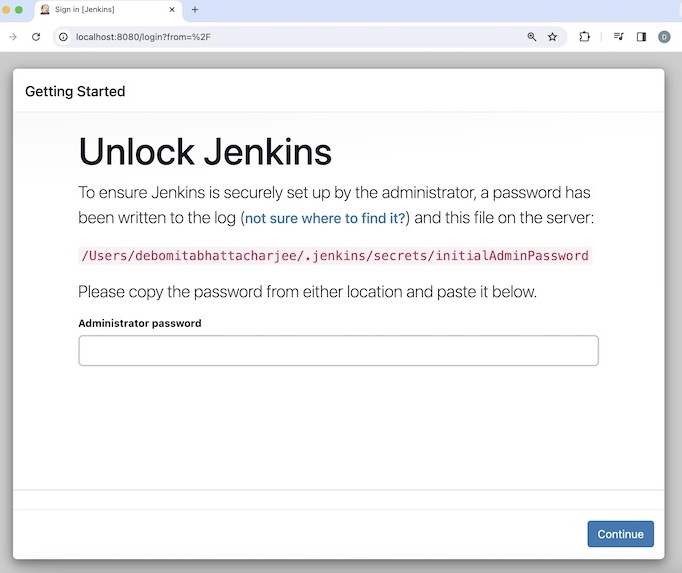Open the media controls icon
Screen dimensions: 682x573
coord(619,37)
